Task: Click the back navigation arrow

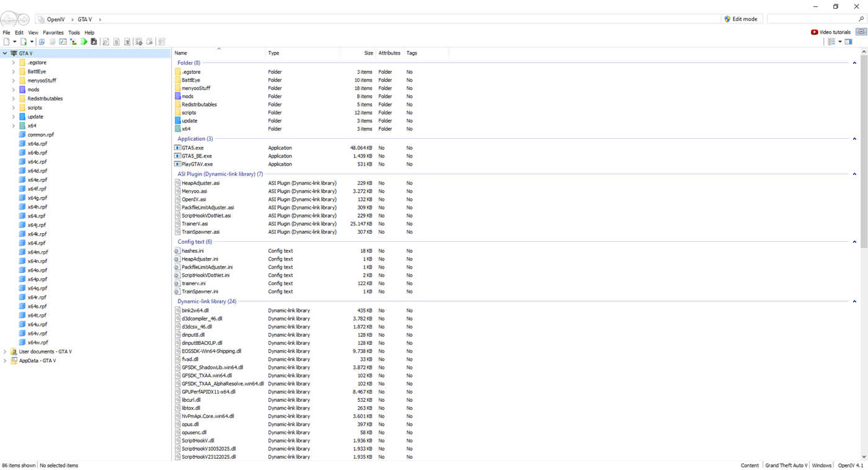Action: click(9, 19)
